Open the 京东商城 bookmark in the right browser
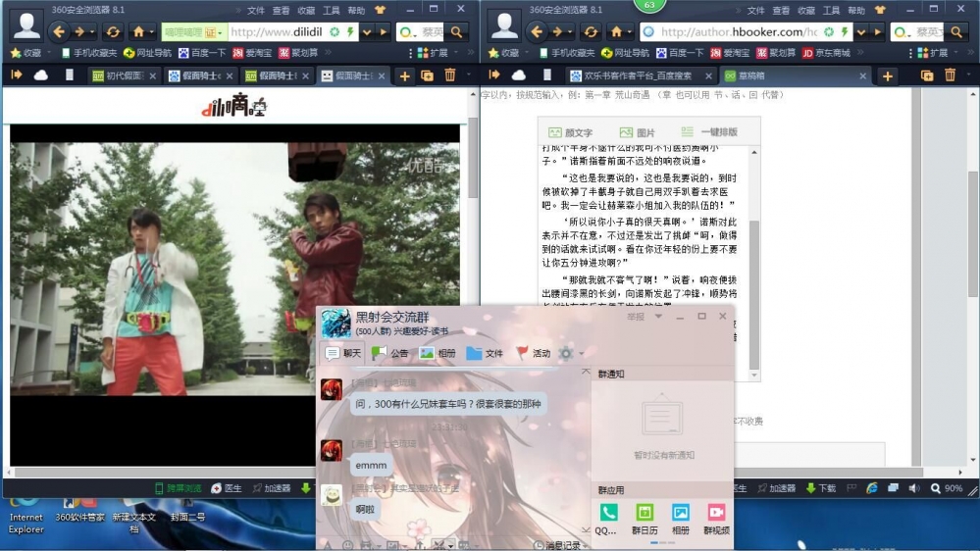Screen dimensions: 980x551 point(827,53)
